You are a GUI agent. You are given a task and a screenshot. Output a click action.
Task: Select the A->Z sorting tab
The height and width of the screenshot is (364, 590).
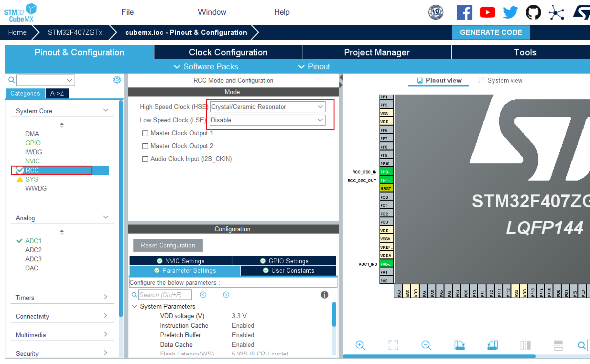tap(57, 93)
